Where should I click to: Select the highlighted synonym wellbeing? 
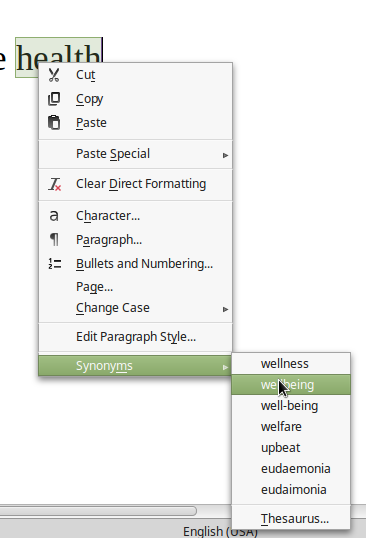(291, 385)
